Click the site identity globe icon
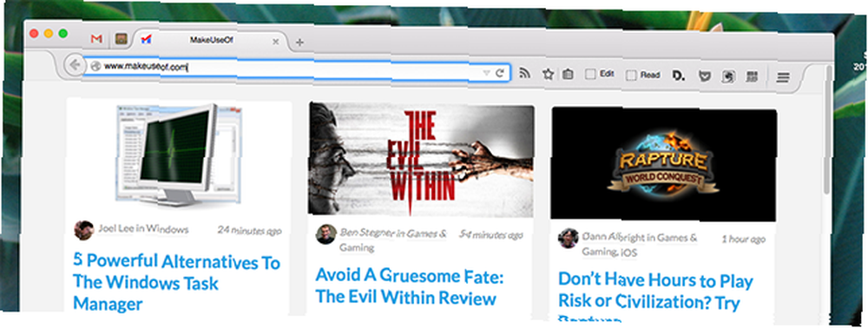The image size is (868, 328). (95, 66)
